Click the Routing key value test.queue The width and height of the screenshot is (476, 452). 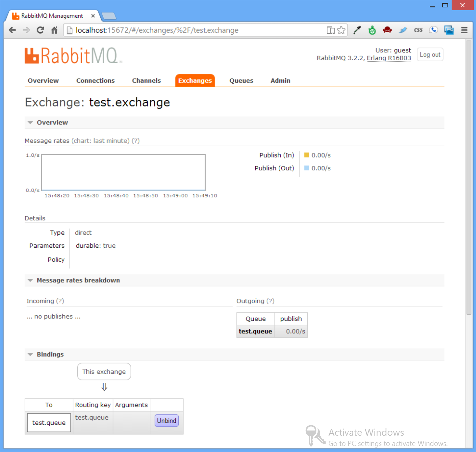[92, 417]
